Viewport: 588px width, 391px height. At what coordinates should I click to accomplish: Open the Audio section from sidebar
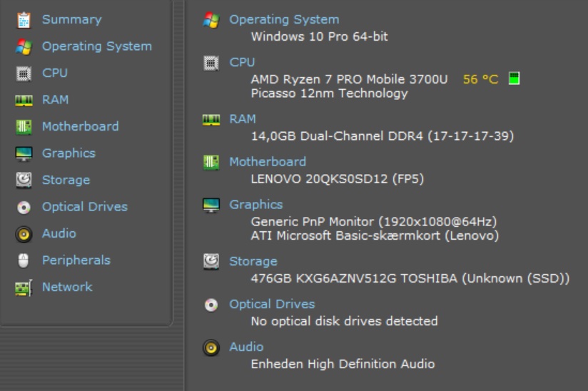click(x=59, y=233)
